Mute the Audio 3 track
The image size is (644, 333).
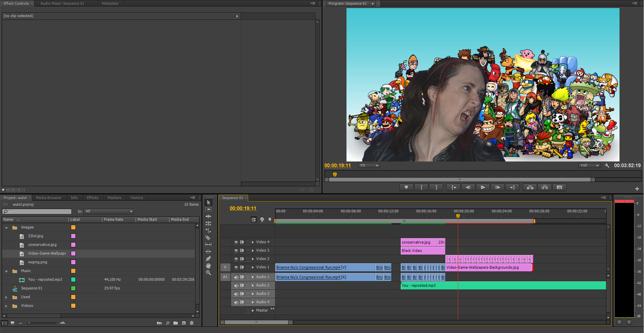[236, 294]
